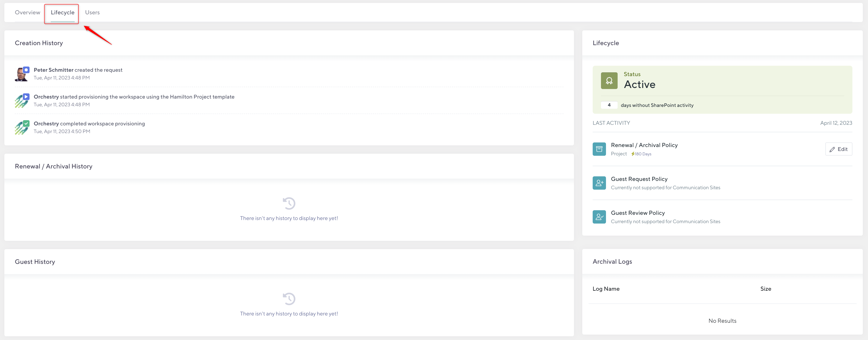
Task: Click the Renewal / Archival Policy archive icon
Action: click(599, 149)
